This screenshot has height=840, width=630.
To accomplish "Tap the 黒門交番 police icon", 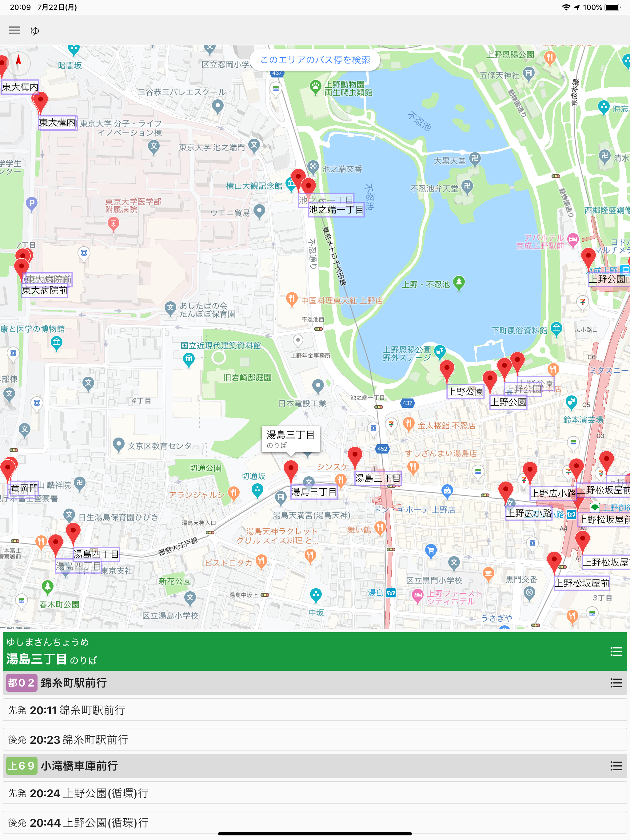I will pyautogui.click(x=529, y=593).
